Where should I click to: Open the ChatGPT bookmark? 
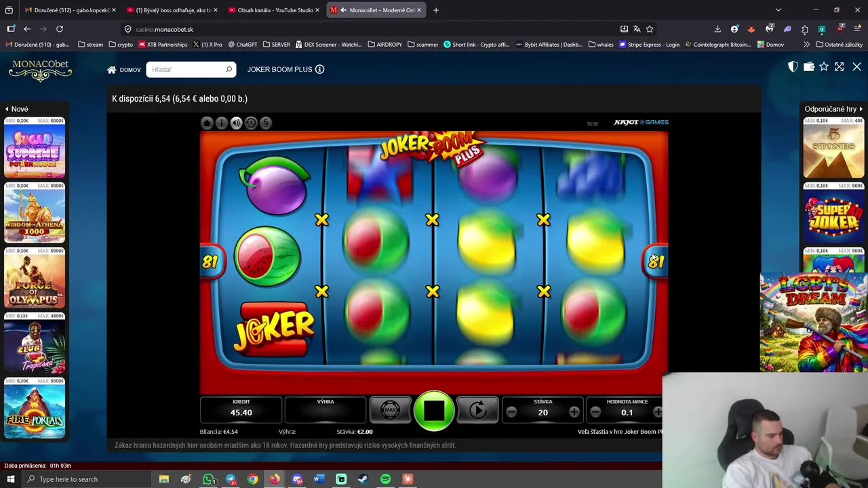click(243, 45)
